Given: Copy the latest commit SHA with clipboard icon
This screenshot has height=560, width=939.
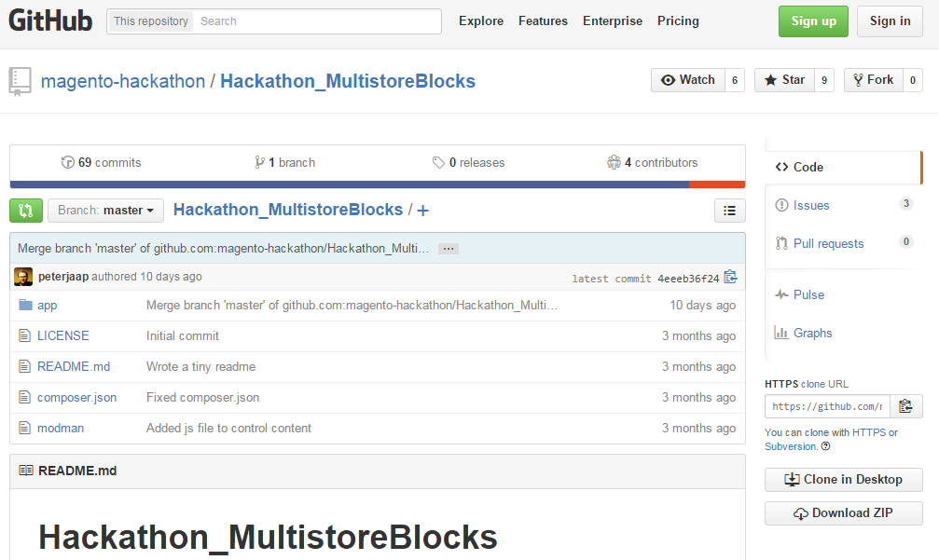Looking at the screenshot, I should [731, 277].
